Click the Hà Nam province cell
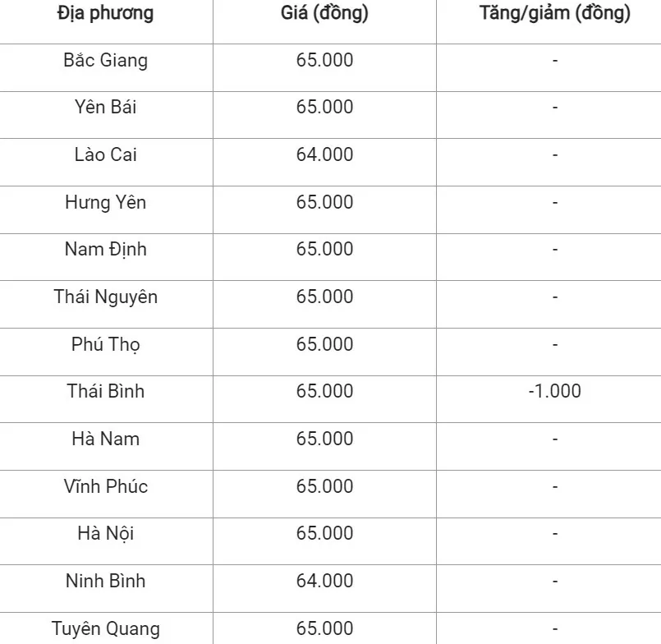The width and height of the screenshot is (661, 644). coord(106,439)
